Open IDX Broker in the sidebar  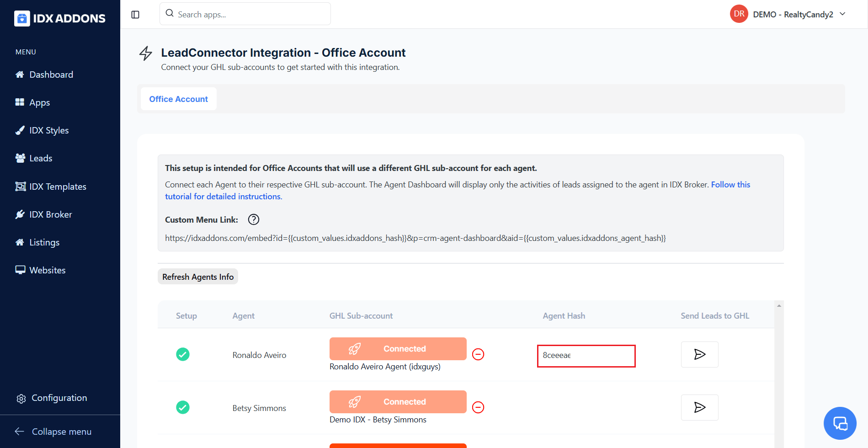click(50, 214)
